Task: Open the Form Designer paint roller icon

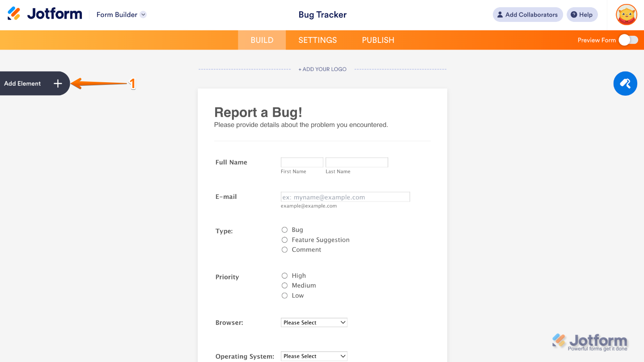Action: (x=625, y=83)
